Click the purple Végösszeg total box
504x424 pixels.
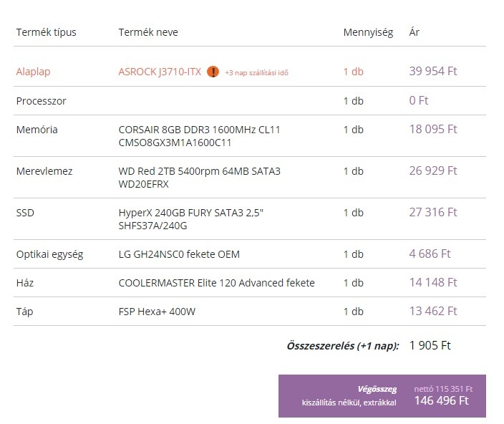click(382, 396)
